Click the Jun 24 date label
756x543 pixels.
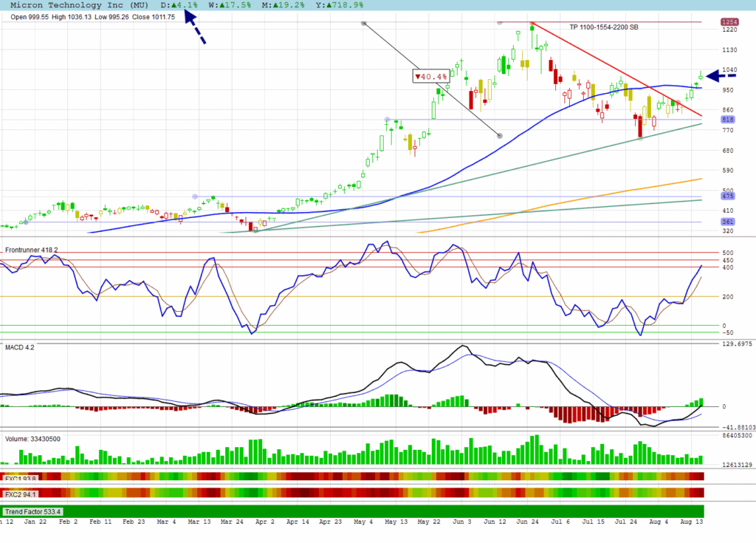pos(527,522)
